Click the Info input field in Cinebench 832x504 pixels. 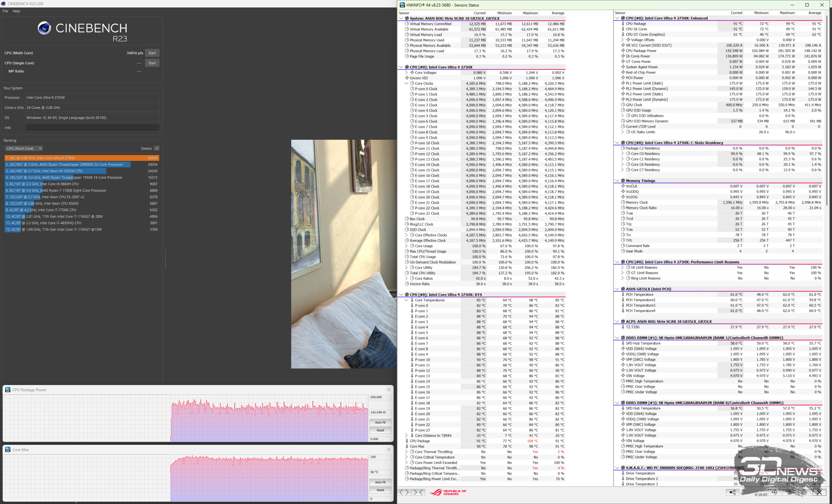(93, 128)
